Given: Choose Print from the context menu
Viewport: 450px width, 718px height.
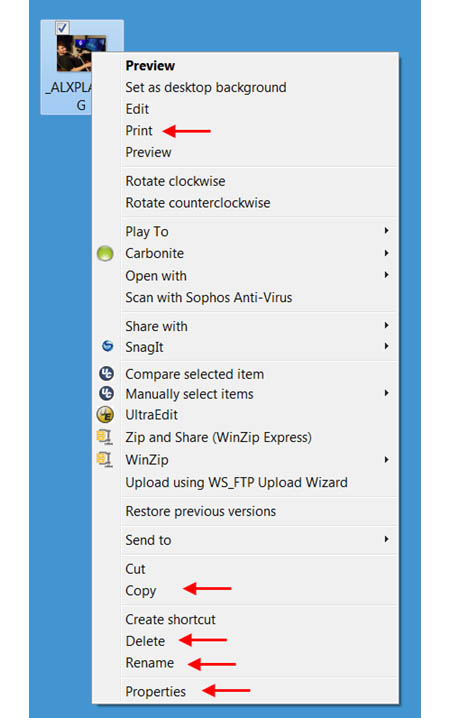Looking at the screenshot, I should click(139, 131).
